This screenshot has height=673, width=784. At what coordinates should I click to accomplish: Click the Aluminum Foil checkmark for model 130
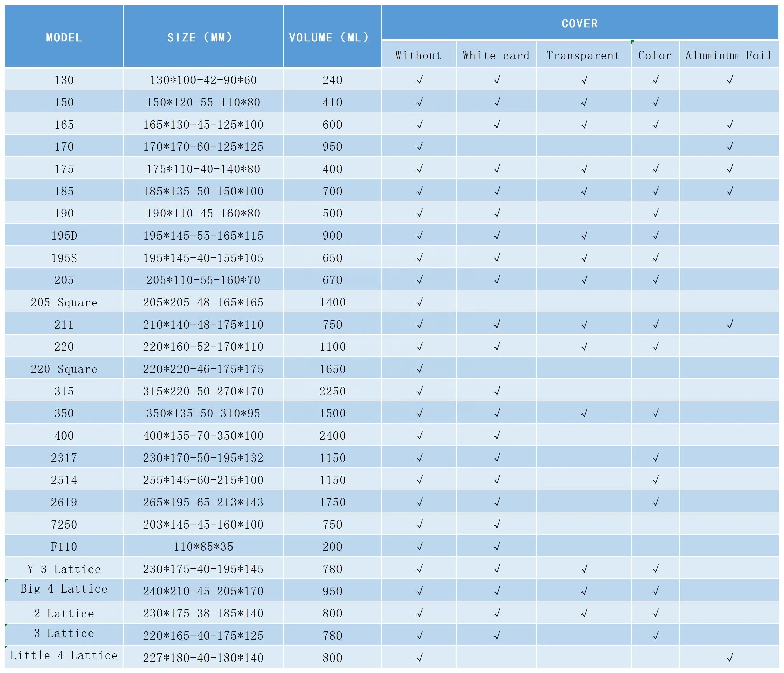[x=729, y=80]
